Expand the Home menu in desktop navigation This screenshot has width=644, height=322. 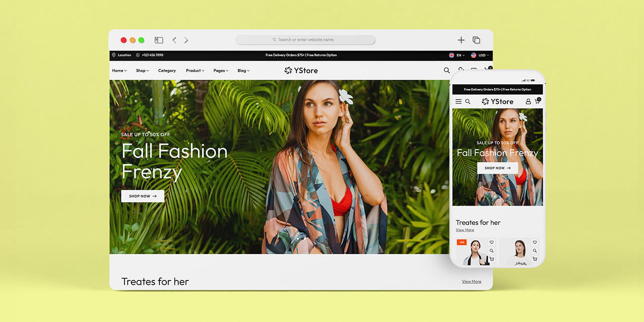pyautogui.click(x=119, y=70)
